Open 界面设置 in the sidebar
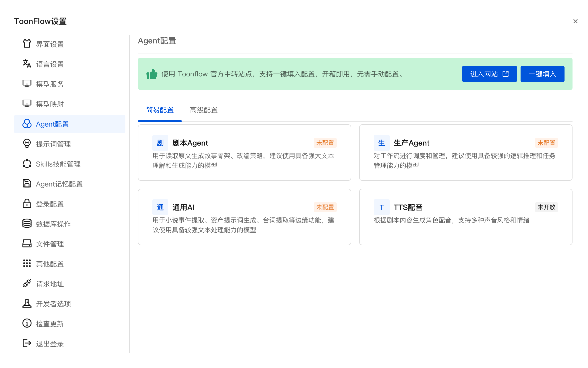The height and width of the screenshot is (368, 588). coord(70,44)
